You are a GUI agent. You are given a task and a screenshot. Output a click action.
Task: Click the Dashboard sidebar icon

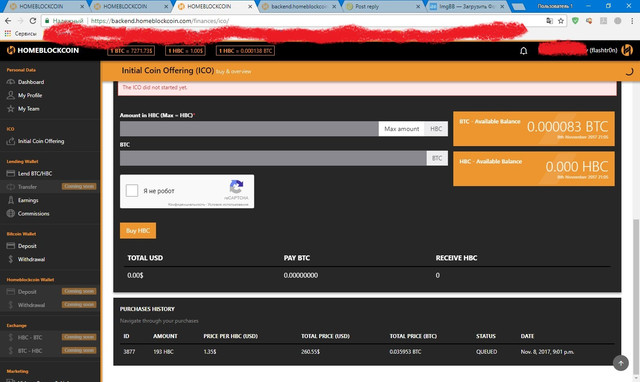[x=11, y=82]
